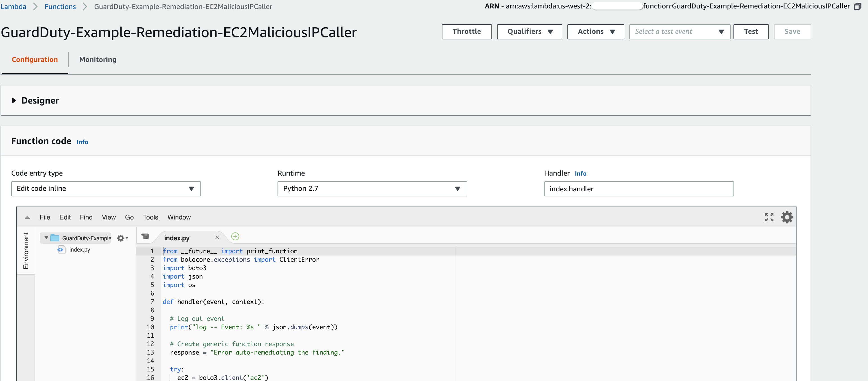Focus the Handler index.handler field

point(639,189)
